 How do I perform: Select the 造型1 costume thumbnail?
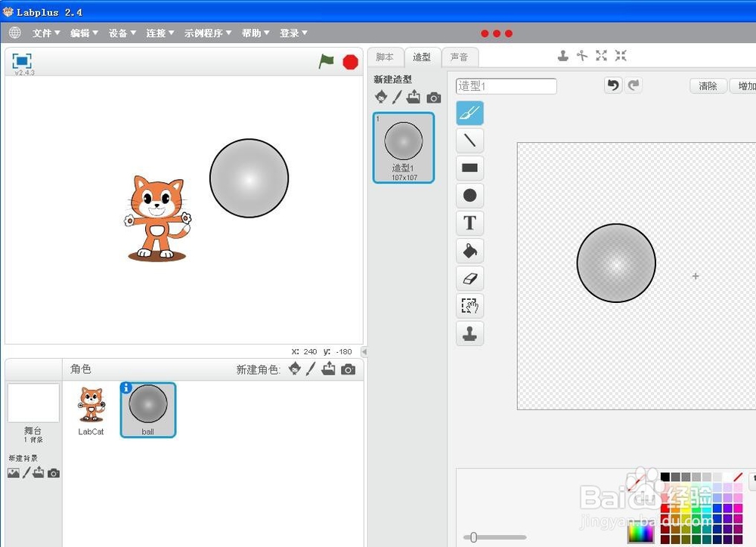coord(404,147)
